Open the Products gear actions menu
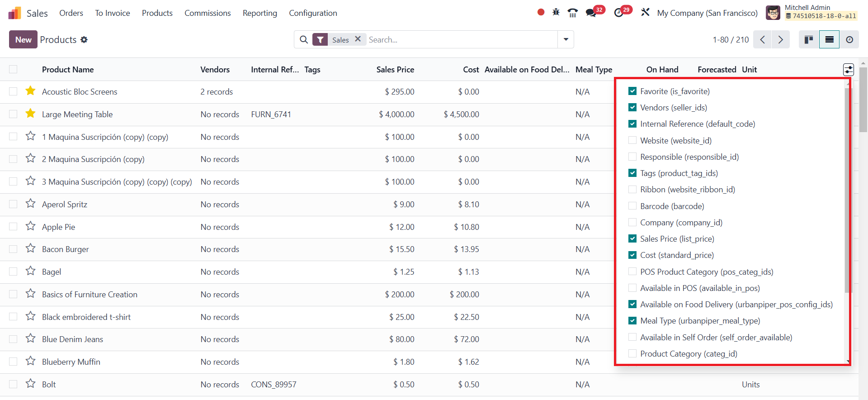The image size is (868, 400). click(x=84, y=40)
